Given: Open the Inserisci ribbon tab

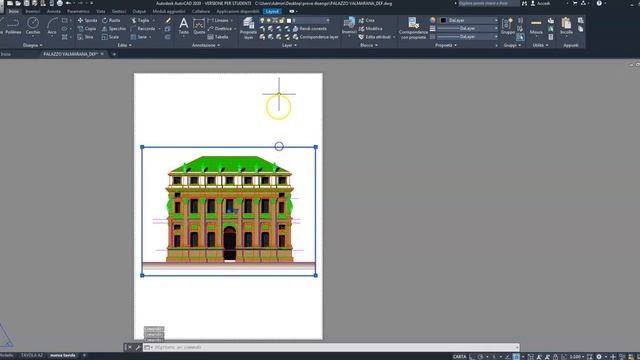Looking at the screenshot, I should click(x=33, y=11).
